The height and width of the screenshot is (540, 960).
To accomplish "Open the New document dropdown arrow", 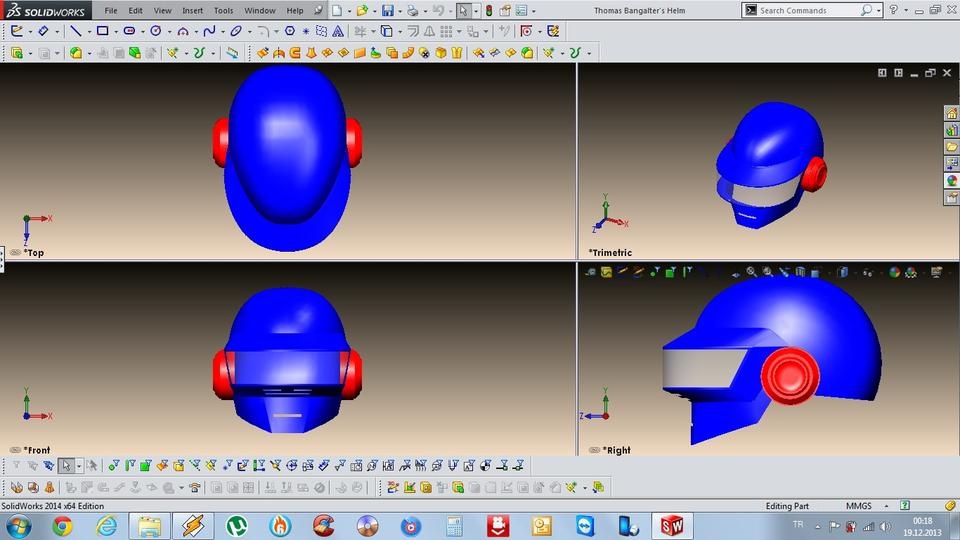I will point(349,11).
